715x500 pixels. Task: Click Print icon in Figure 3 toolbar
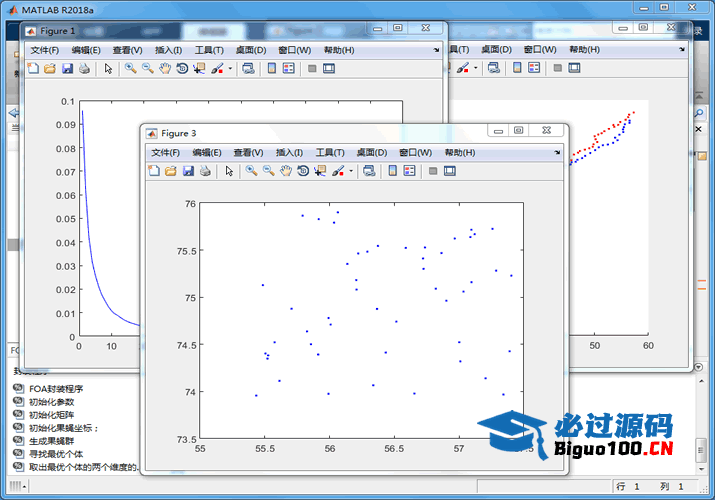pyautogui.click(x=206, y=171)
